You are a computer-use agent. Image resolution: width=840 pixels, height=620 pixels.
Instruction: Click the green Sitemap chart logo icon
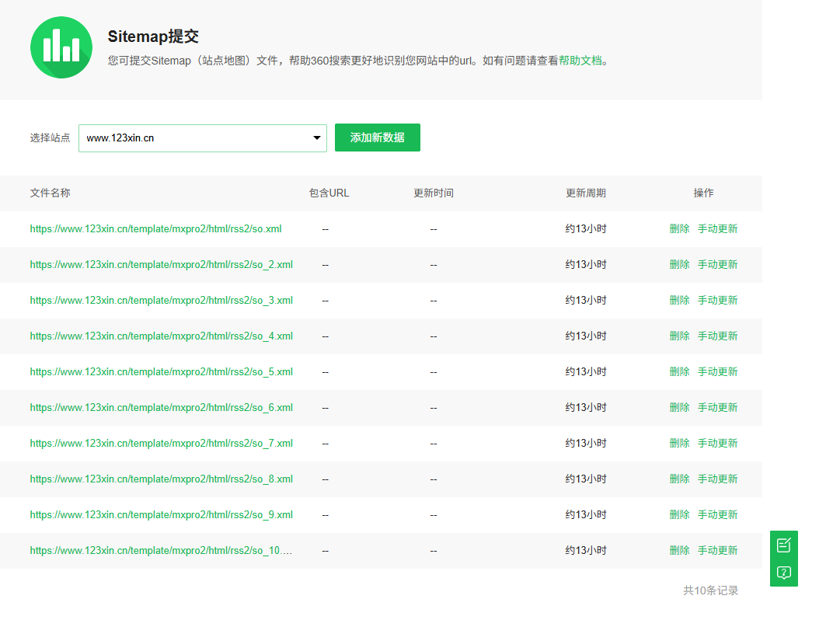pos(61,47)
